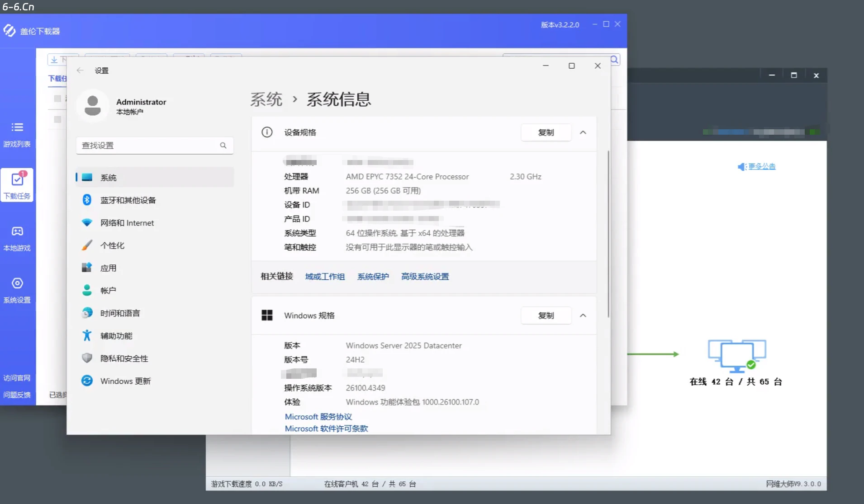Check the second download task checkbox
Viewport: 864px width, 504px height.
(57, 119)
